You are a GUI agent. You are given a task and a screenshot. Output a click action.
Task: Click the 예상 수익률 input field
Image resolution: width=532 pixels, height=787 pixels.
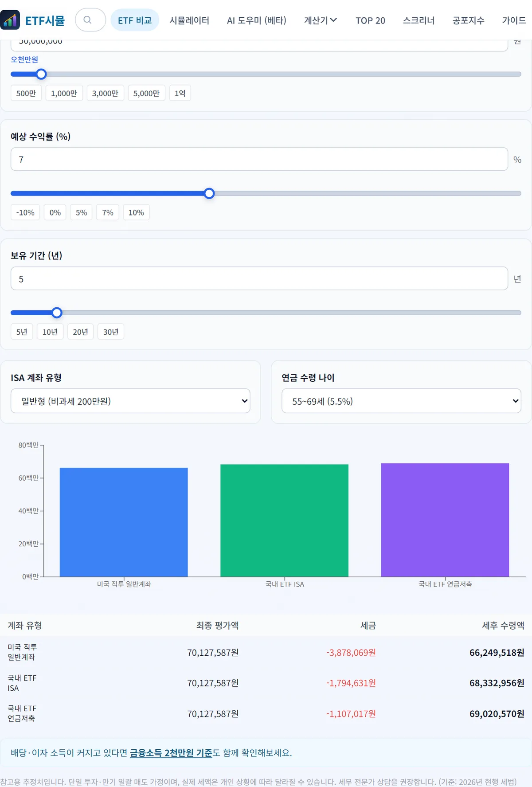259,159
